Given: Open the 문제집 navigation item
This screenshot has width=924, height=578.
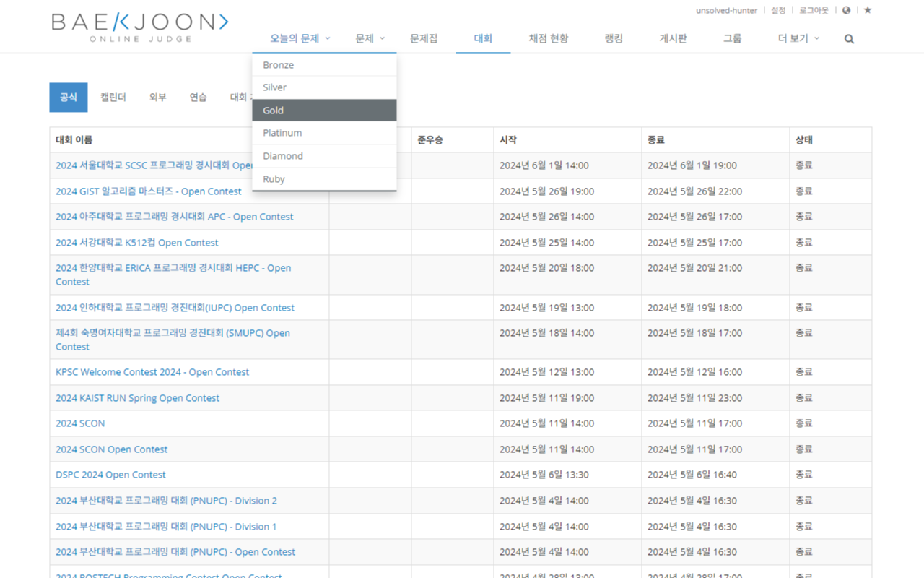Looking at the screenshot, I should click(424, 38).
